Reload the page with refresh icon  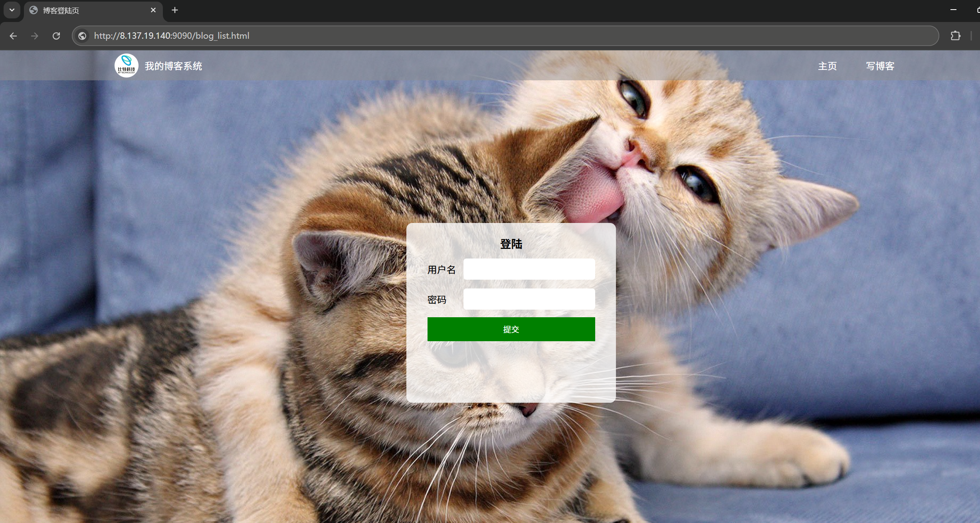pyautogui.click(x=56, y=36)
